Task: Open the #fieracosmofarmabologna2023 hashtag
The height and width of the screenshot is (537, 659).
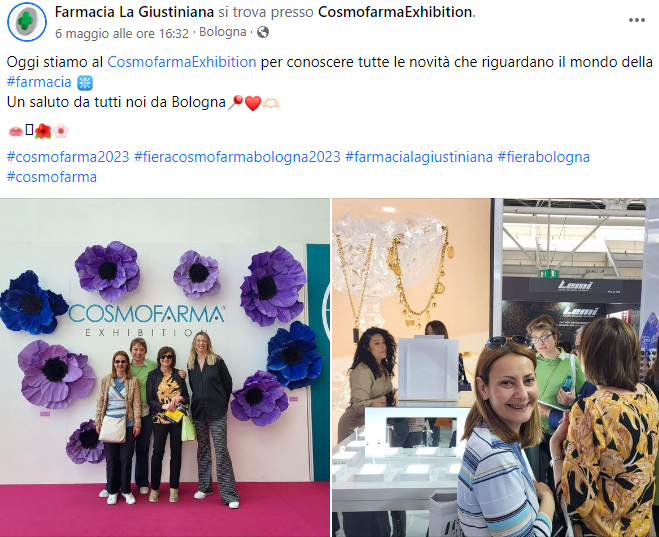Action: [x=237, y=157]
